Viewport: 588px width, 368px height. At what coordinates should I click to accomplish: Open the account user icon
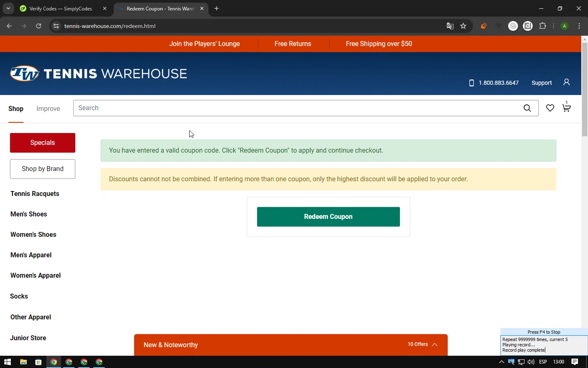[566, 82]
